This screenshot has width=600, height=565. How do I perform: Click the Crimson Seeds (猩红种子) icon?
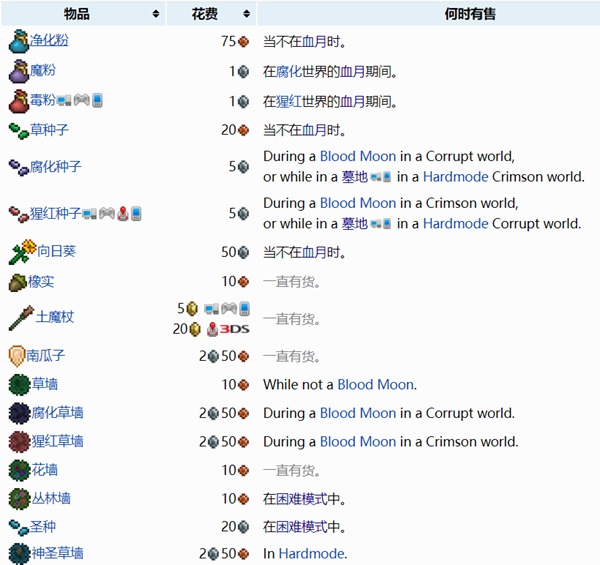point(19,214)
